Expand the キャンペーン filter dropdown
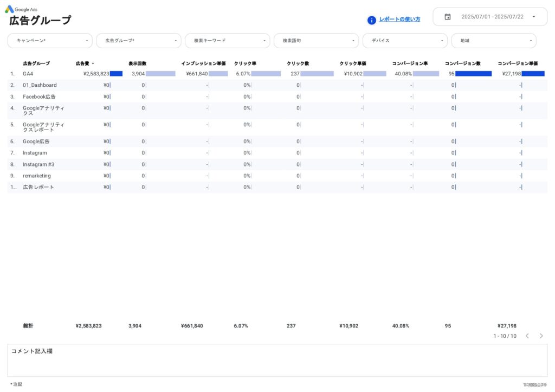555x392 pixels. coord(50,41)
